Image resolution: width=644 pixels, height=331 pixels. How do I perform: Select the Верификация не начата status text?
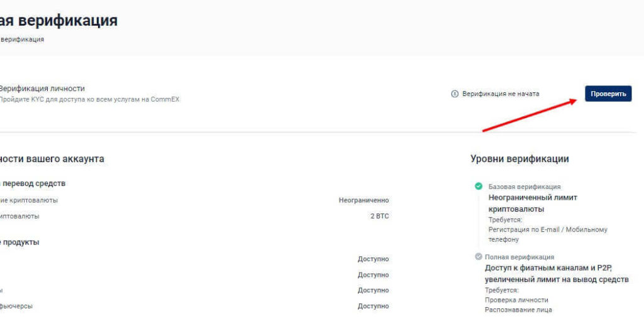501,94
